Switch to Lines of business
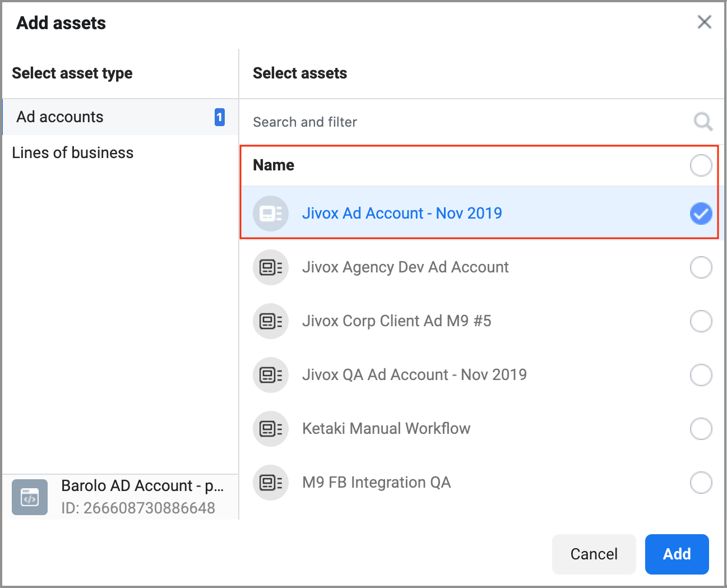The width and height of the screenshot is (727, 588). (73, 153)
